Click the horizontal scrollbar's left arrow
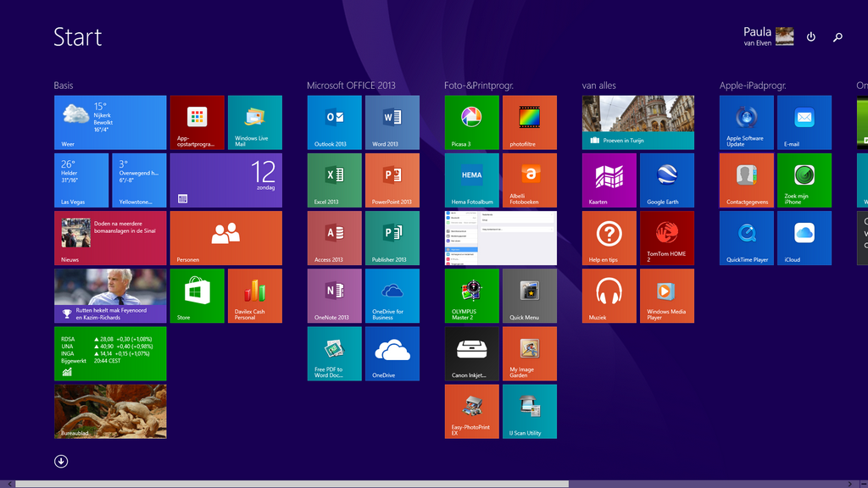The height and width of the screenshot is (488, 868). (9, 484)
